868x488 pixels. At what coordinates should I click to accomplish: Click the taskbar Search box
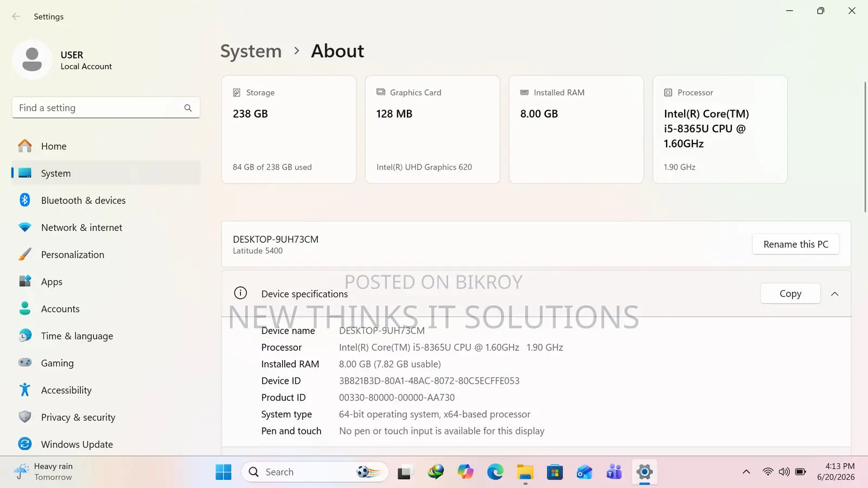click(315, 472)
